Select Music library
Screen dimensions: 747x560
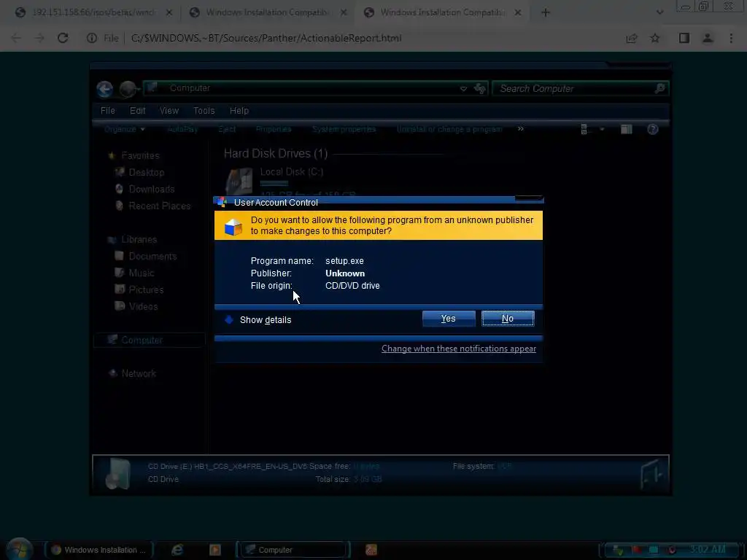(x=135, y=273)
